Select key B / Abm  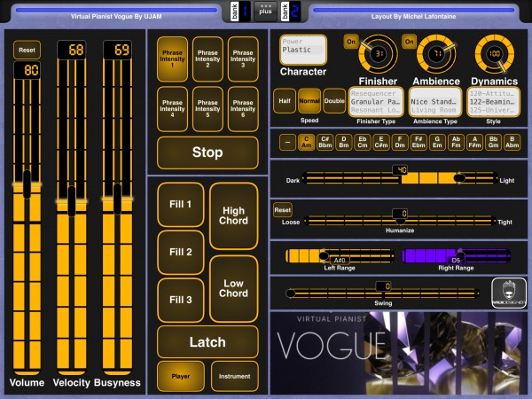point(512,142)
